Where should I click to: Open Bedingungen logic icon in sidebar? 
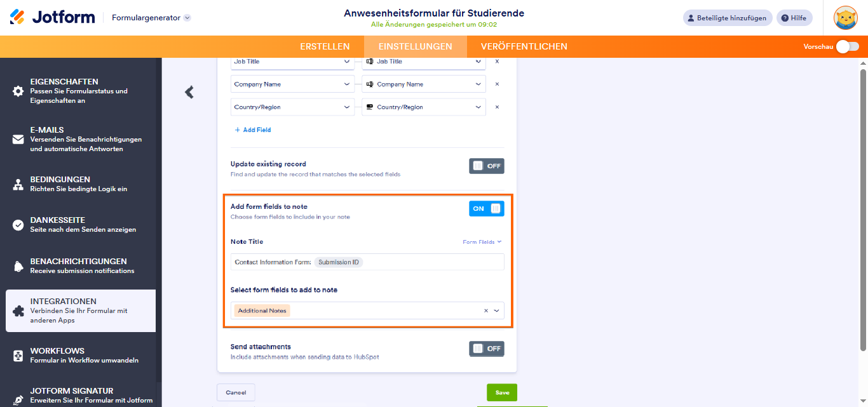(x=18, y=185)
